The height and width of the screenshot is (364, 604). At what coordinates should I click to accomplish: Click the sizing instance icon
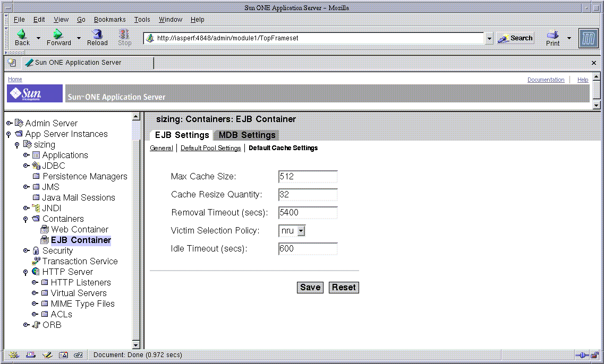[27, 144]
